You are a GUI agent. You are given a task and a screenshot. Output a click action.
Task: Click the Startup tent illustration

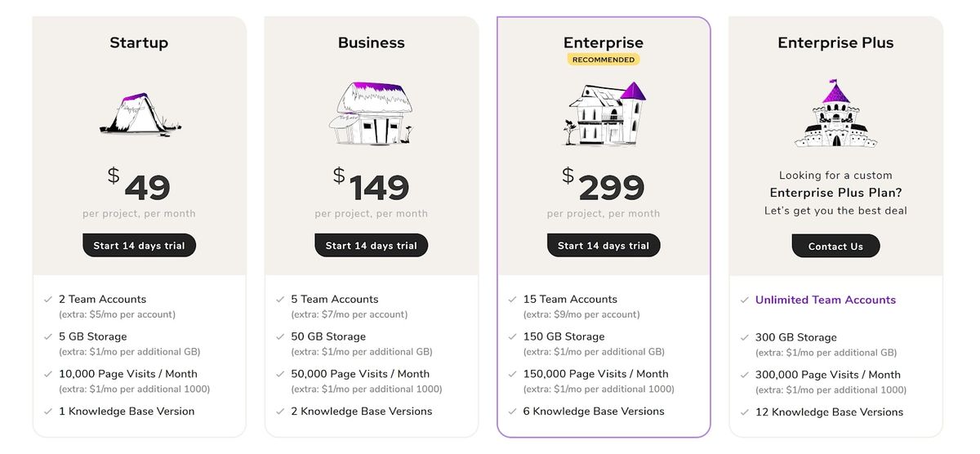click(x=140, y=115)
